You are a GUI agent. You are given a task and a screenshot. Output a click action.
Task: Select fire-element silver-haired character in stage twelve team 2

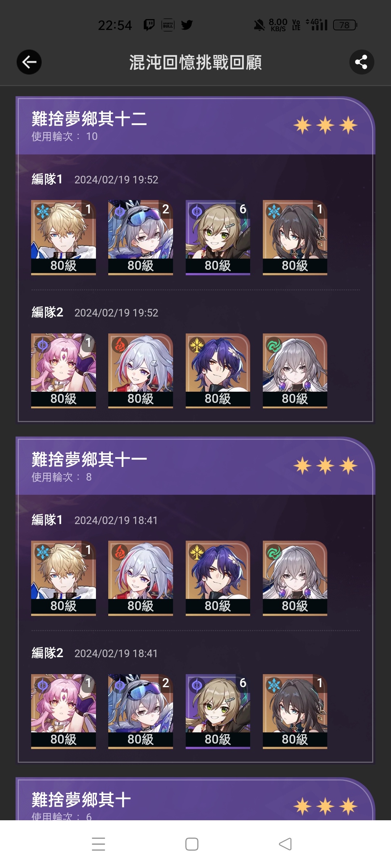[140, 371]
